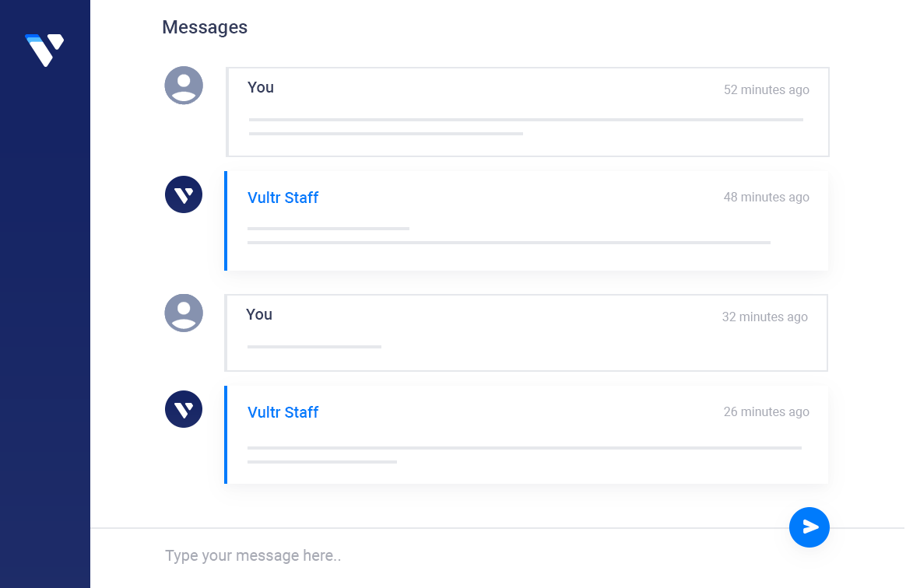Click the "You" label on the 32 minutes message
Image resolution: width=906 pixels, height=588 pixels.
pyautogui.click(x=259, y=314)
